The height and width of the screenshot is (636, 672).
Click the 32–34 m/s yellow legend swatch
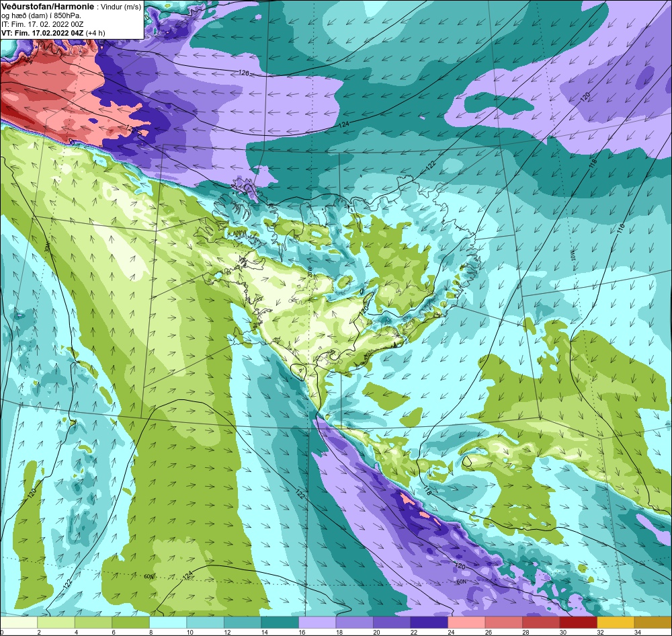[616, 623]
